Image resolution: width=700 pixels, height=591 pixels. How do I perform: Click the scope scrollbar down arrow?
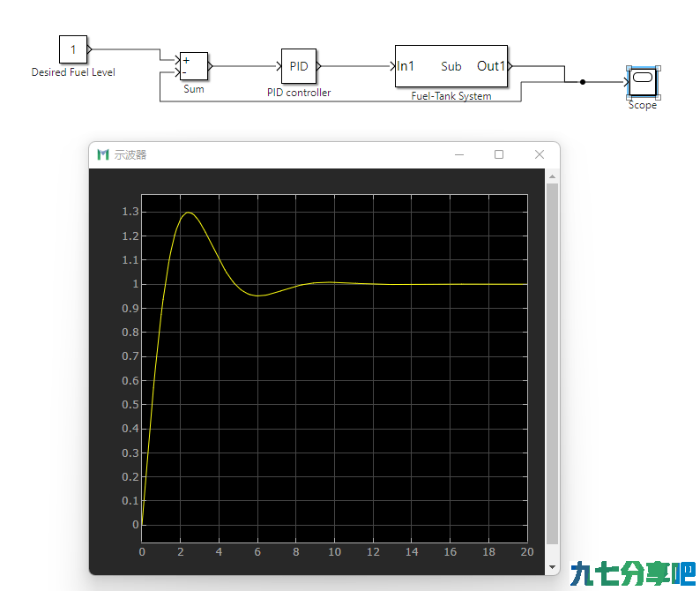pyautogui.click(x=552, y=567)
